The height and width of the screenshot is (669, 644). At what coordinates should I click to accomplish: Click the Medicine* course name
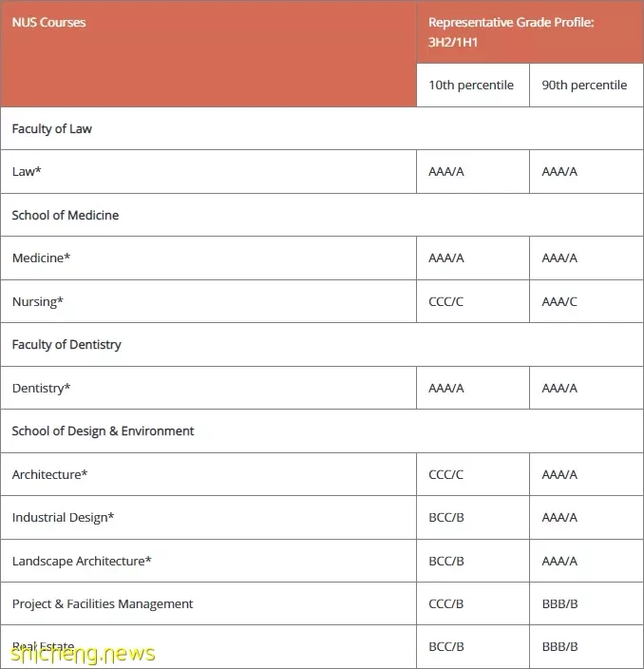[x=41, y=258]
